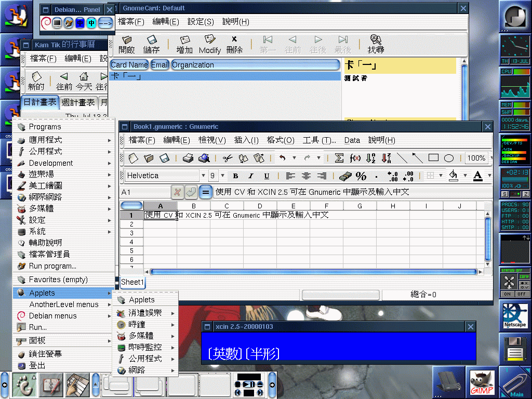This screenshot has width=532, height=399.
Task: Click the Modify button in GnomeCard
Action: (209, 45)
